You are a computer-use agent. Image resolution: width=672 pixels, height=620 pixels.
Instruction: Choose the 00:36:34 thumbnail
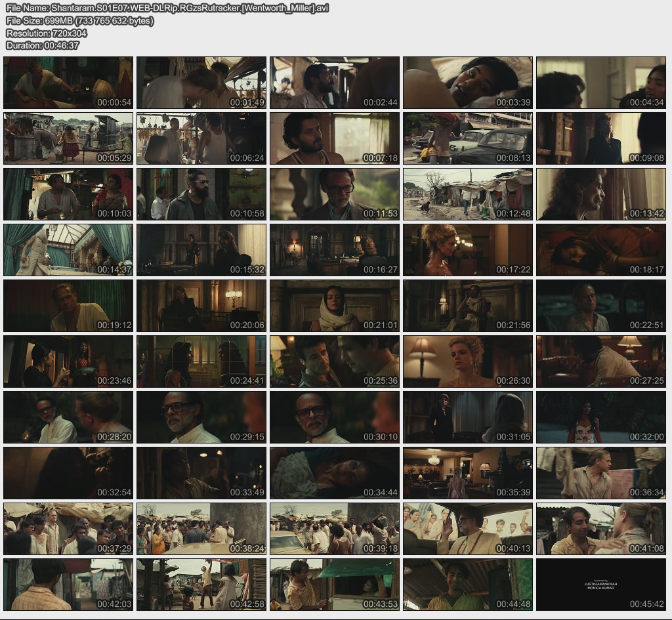[601, 473]
